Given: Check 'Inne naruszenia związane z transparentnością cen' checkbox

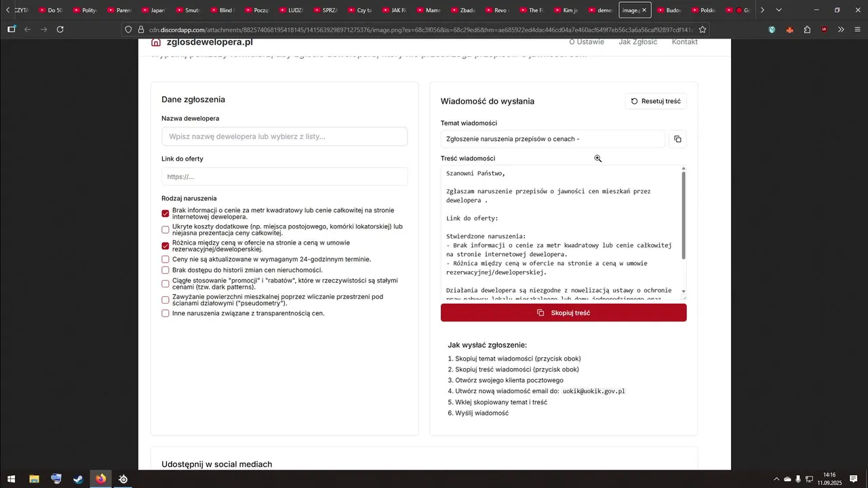Looking at the screenshot, I should [x=165, y=314].
